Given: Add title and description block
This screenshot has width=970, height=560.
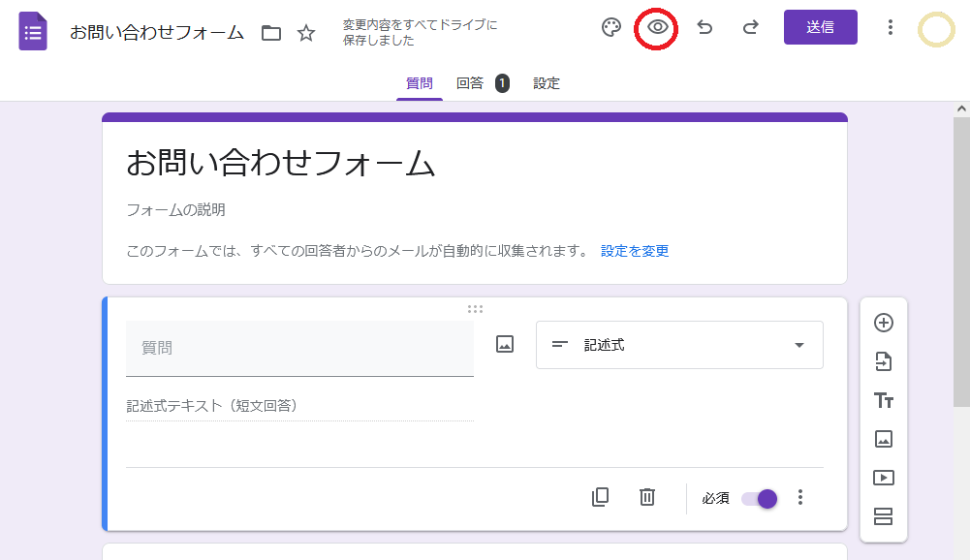Looking at the screenshot, I should pos(884,400).
